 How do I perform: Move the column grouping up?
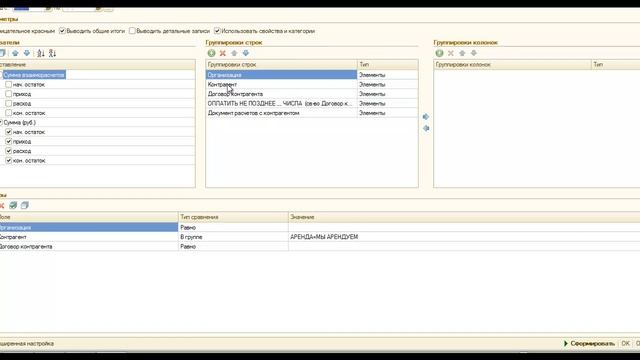click(x=462, y=53)
